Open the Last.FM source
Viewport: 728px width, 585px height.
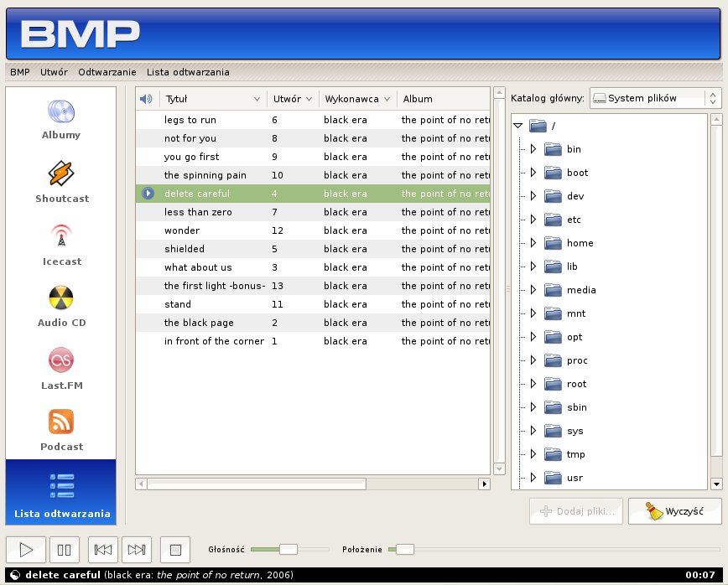tap(62, 369)
